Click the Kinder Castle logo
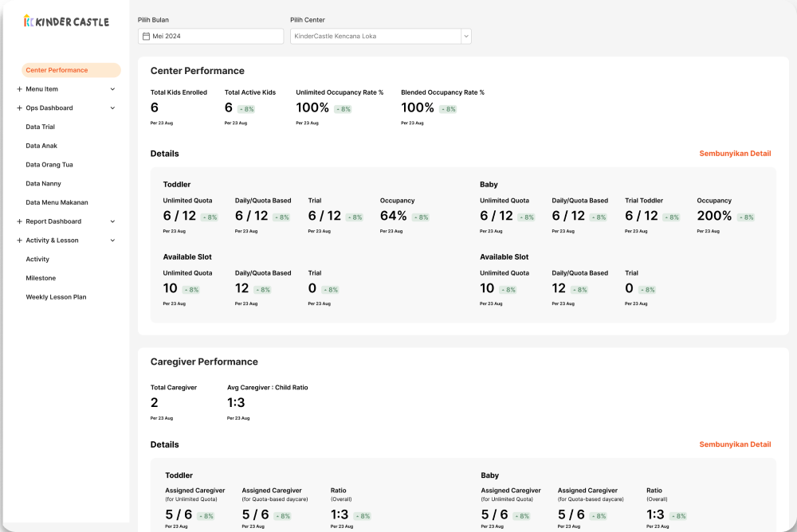 pyautogui.click(x=66, y=22)
